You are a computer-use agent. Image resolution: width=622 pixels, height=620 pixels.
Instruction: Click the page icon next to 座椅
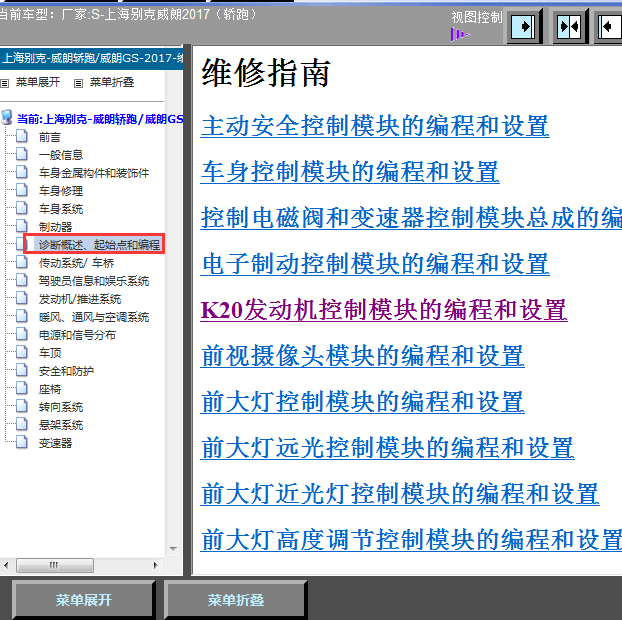tap(22, 388)
